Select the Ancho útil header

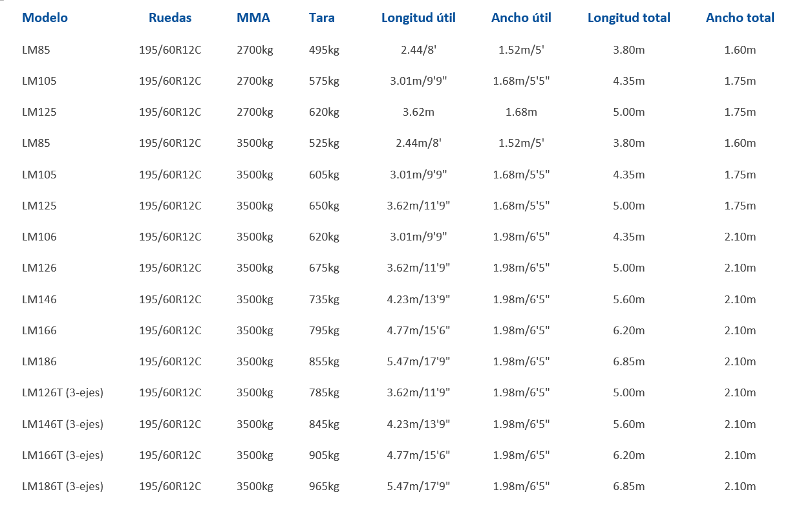click(521, 18)
